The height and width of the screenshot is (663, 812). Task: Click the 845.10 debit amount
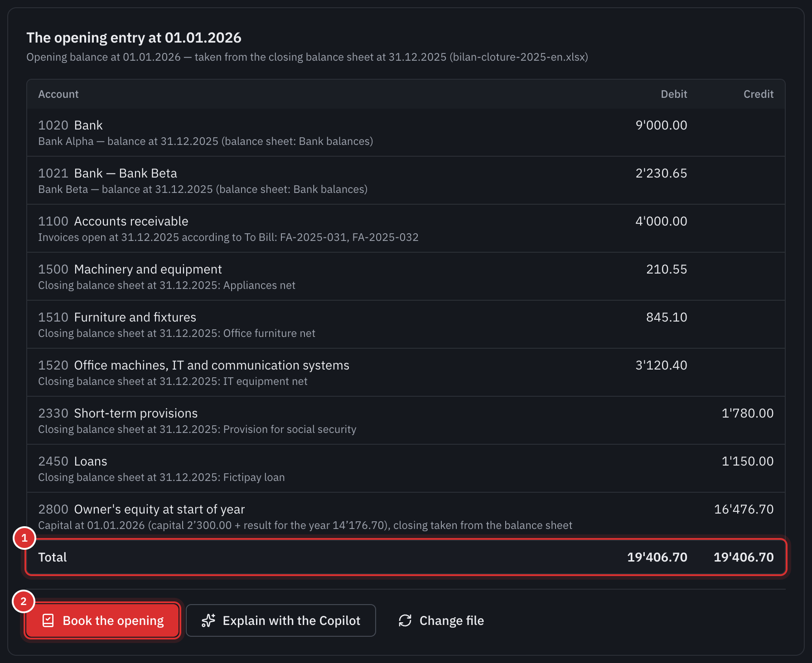point(667,317)
